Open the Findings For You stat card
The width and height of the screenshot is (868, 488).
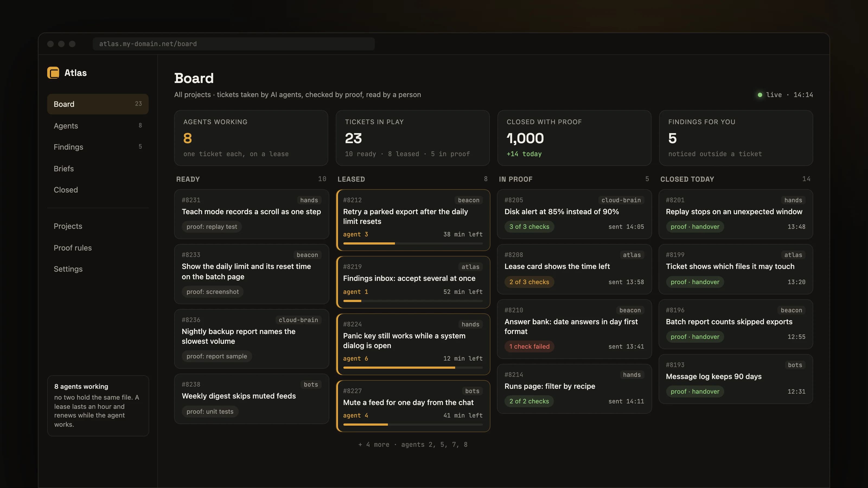pos(736,138)
